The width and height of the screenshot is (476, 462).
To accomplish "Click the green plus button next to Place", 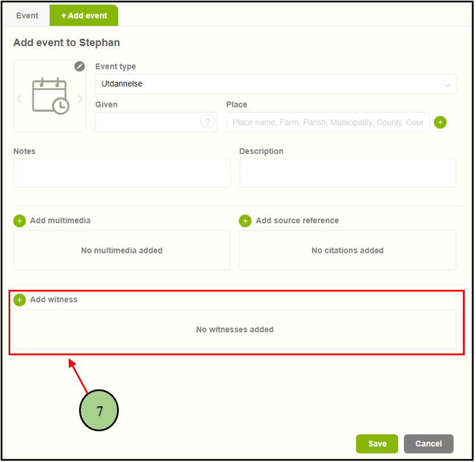I will point(440,122).
